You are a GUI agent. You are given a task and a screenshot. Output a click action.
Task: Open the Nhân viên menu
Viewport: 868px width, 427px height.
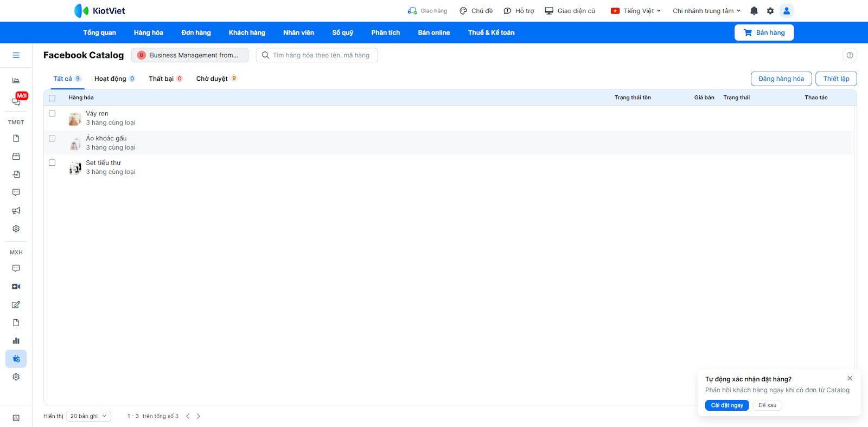tap(298, 33)
